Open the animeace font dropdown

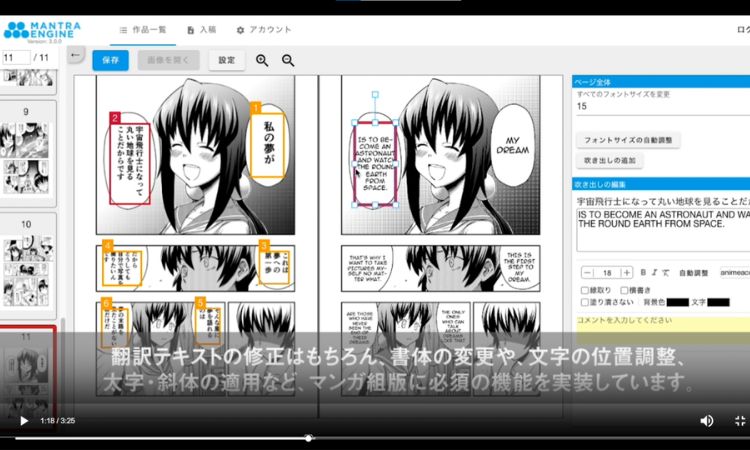[x=735, y=273]
